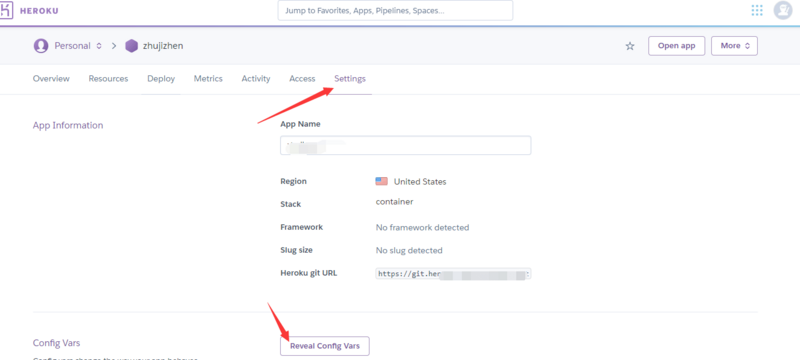Click the Slug size label

(296, 250)
